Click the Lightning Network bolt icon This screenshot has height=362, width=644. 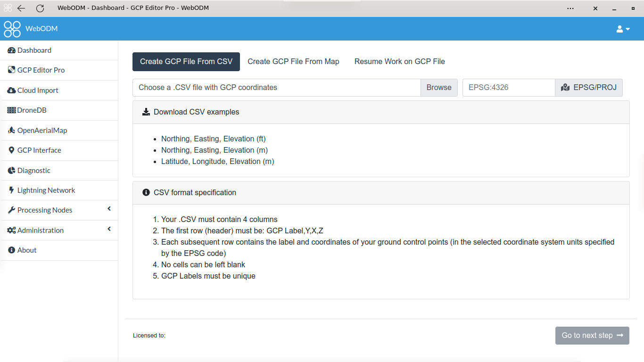12,190
